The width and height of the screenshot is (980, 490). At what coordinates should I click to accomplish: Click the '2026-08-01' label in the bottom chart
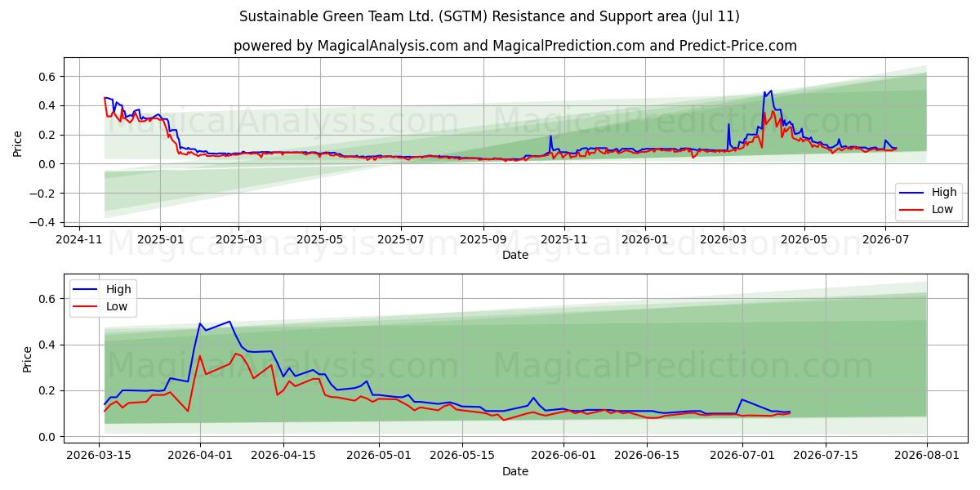click(x=927, y=456)
